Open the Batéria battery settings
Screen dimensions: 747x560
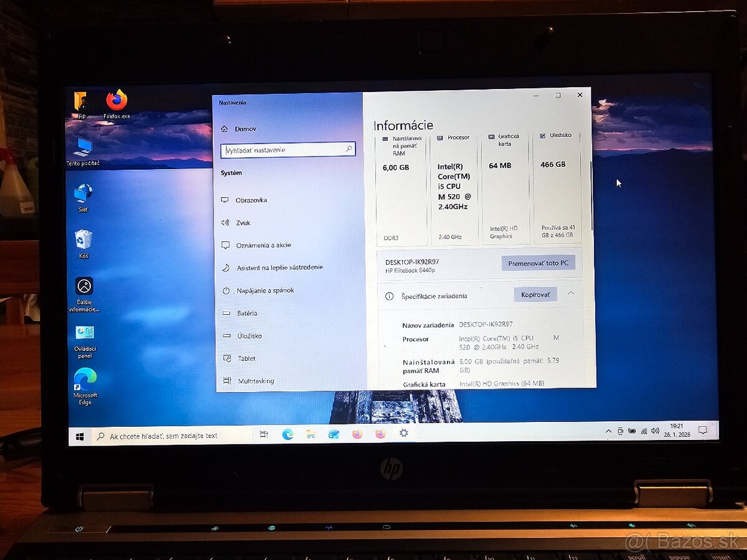(246, 313)
